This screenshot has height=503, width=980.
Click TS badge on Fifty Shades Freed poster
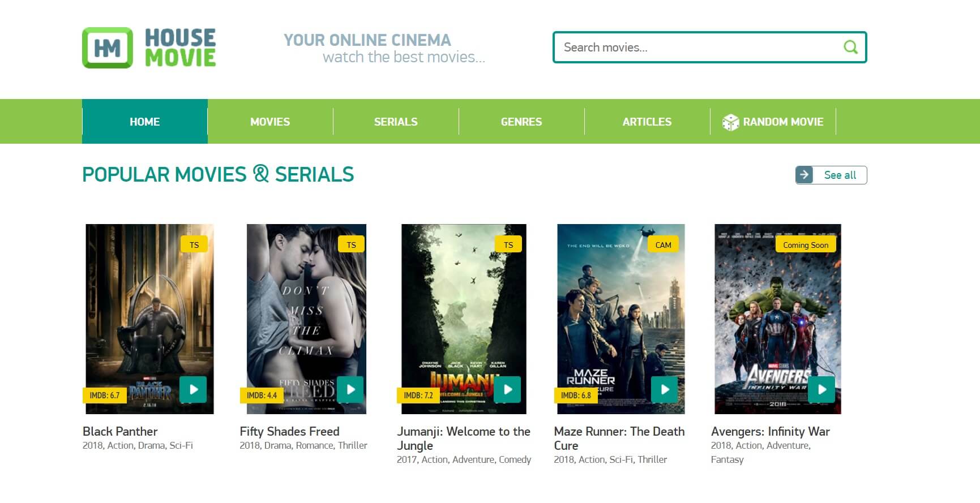(352, 245)
